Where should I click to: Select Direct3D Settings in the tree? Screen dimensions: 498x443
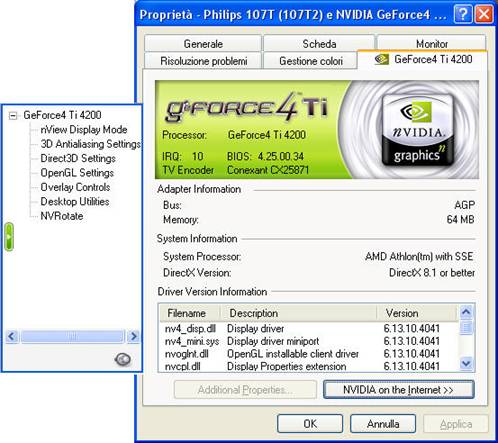[78, 158]
